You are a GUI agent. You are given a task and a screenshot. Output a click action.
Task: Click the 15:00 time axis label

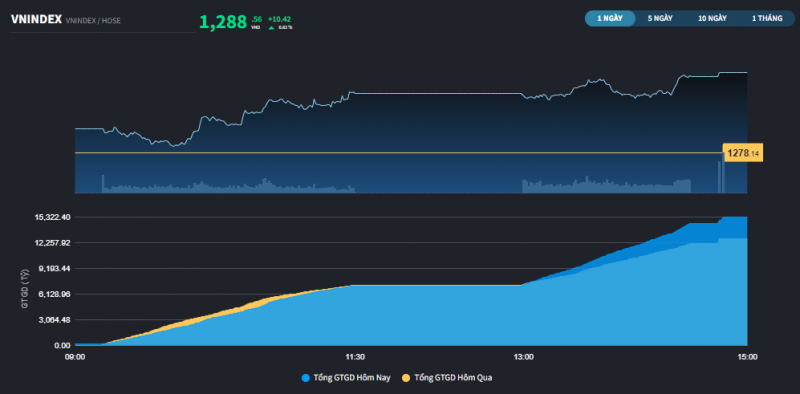[747, 357]
